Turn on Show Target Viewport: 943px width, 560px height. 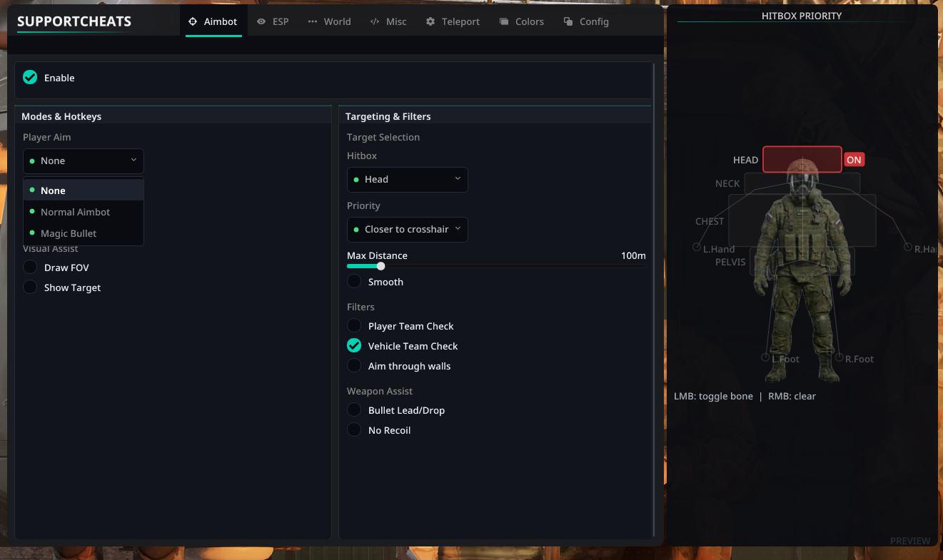[x=30, y=287]
